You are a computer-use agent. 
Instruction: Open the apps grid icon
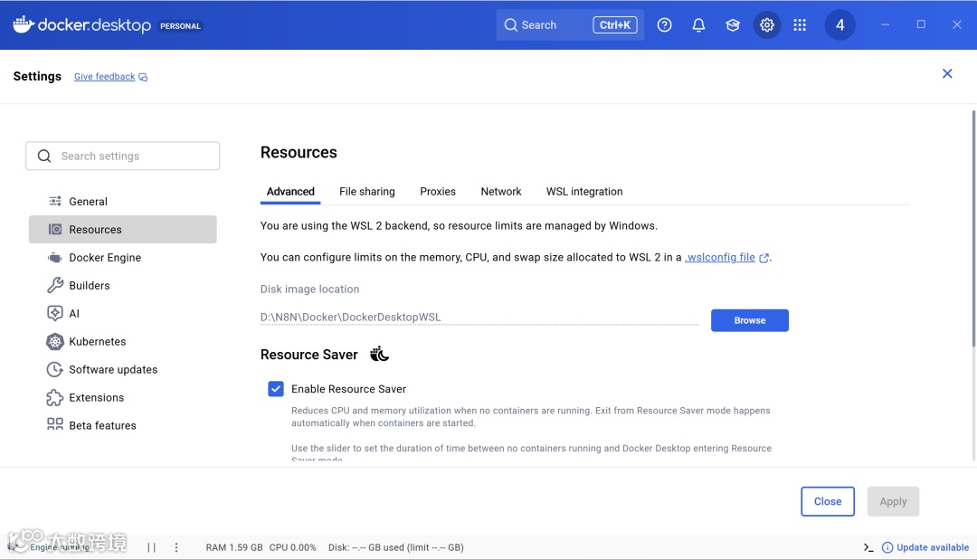pyautogui.click(x=800, y=25)
